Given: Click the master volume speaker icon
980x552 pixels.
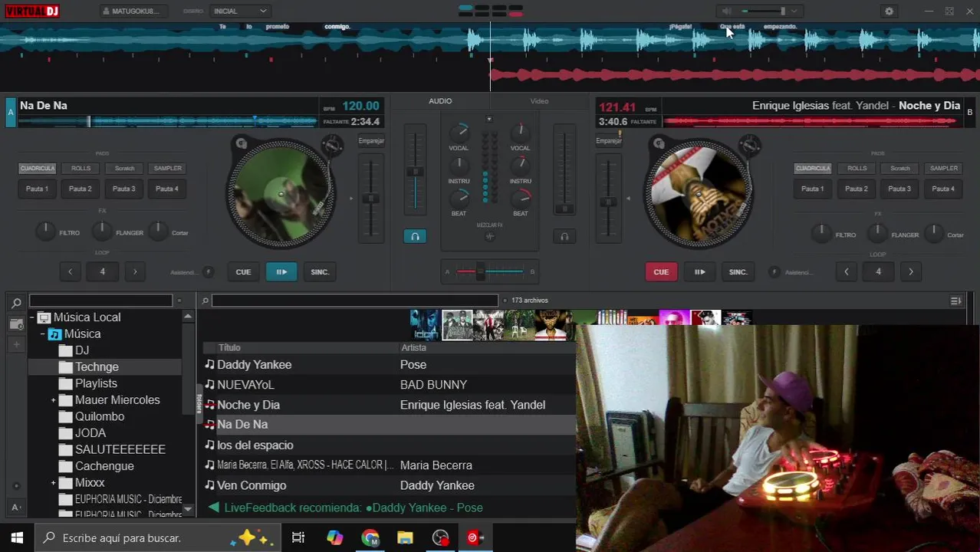Looking at the screenshot, I should coord(726,11).
